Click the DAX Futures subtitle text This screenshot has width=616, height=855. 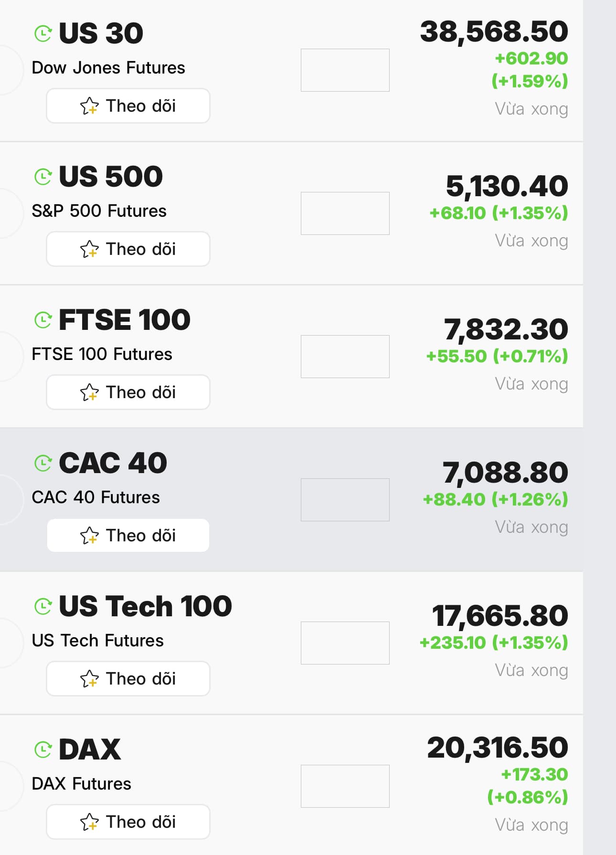click(x=81, y=784)
